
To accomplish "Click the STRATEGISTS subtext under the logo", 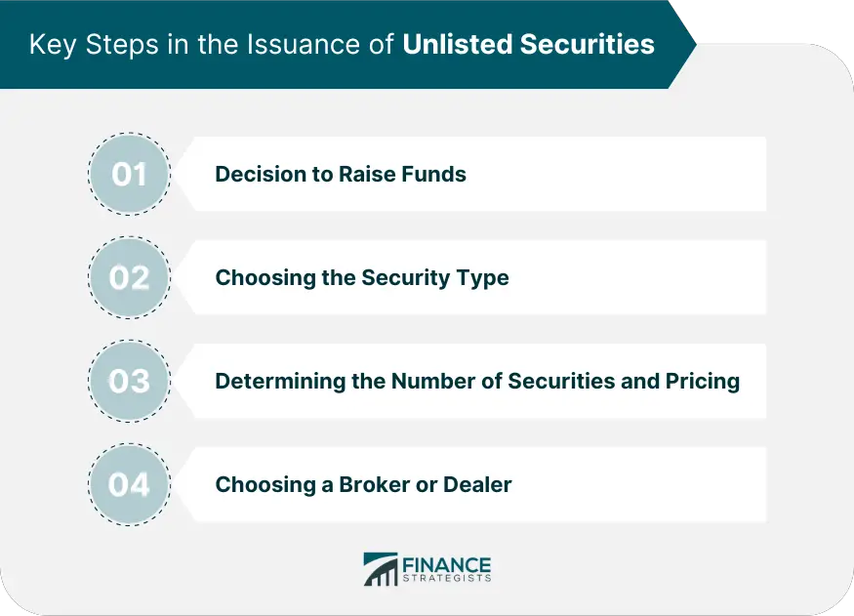I will point(447,579).
